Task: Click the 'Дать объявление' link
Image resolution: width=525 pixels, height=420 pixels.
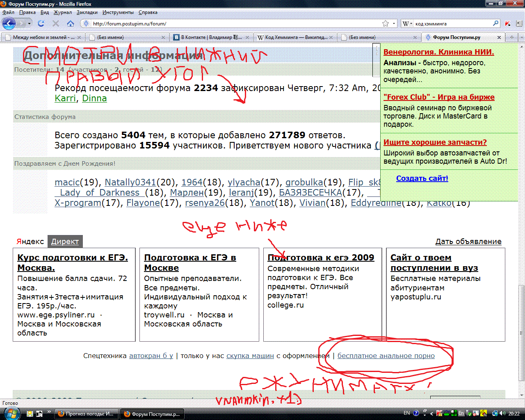Action: point(468,242)
